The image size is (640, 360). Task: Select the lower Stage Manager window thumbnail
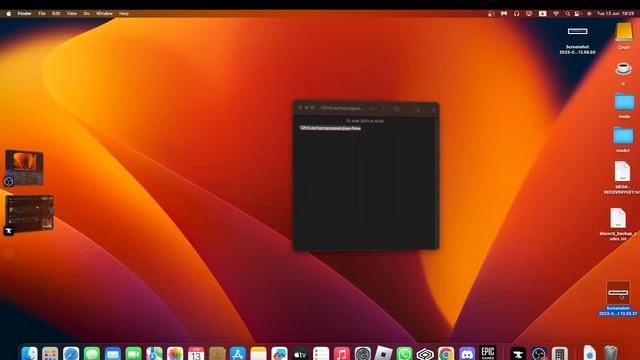coord(30,213)
